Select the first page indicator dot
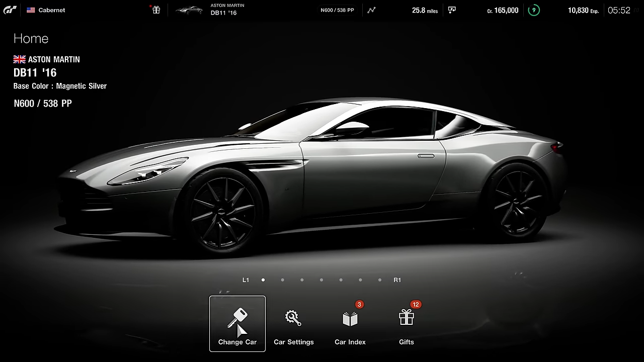 click(x=263, y=280)
